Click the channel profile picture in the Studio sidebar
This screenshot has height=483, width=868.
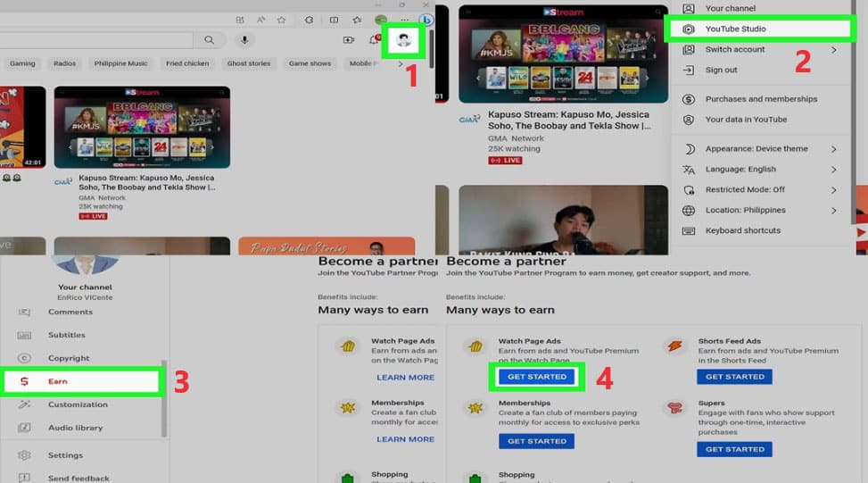[x=85, y=265]
